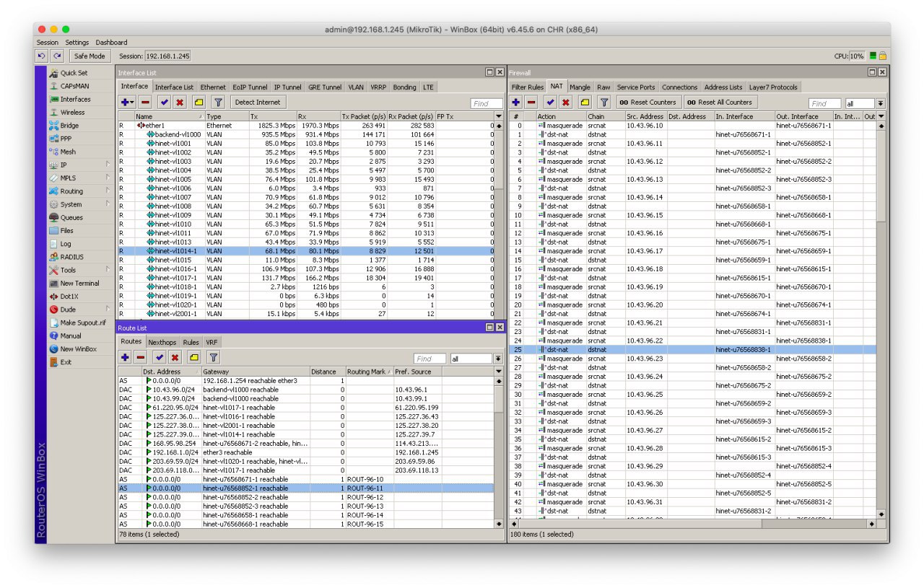Click the Reset Counters button
This screenshot has width=924, height=588.
648,102
